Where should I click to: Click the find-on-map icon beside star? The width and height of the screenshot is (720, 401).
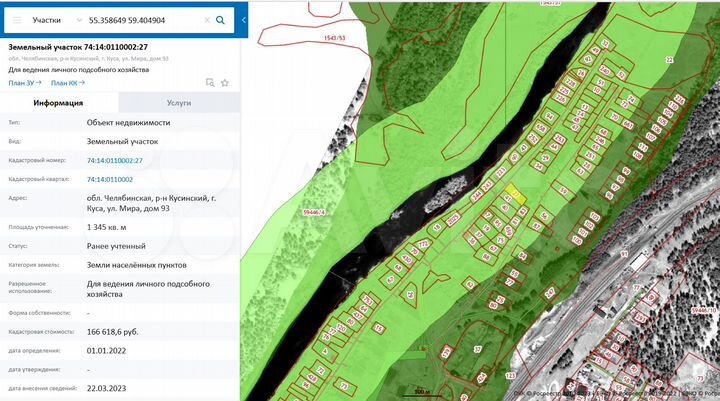point(210,82)
